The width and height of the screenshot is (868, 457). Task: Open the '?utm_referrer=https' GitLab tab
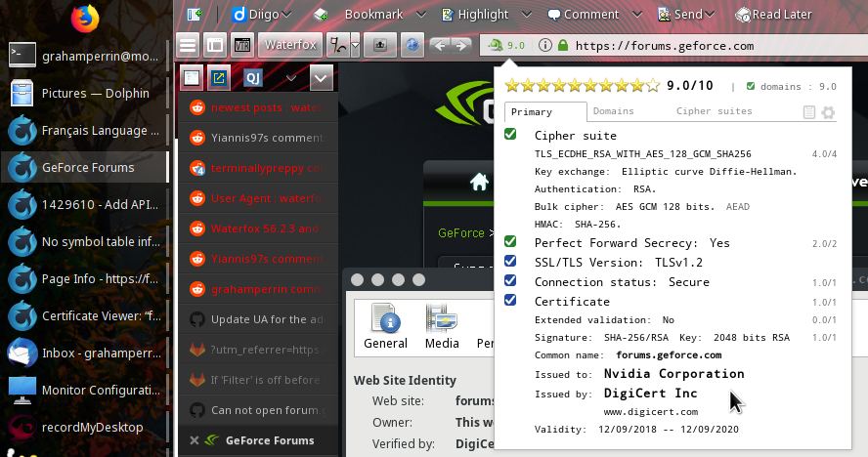click(258, 350)
